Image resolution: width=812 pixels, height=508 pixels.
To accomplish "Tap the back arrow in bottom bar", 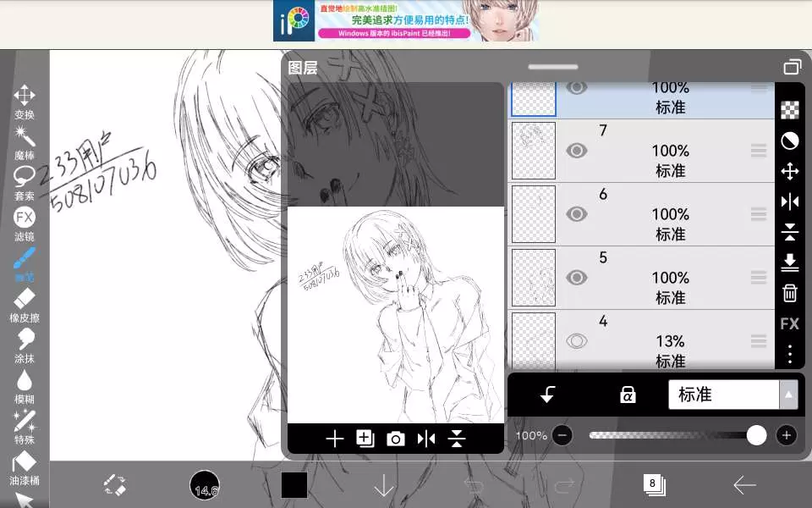I will click(x=744, y=485).
